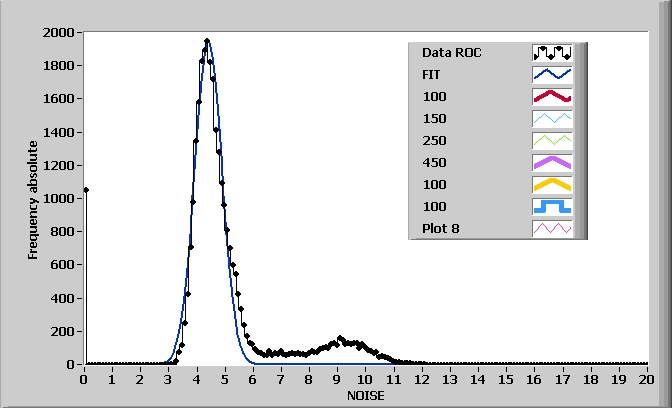The width and height of the screenshot is (672, 408).
Task: Click the isolated data point near y=1050
Action: (86, 190)
